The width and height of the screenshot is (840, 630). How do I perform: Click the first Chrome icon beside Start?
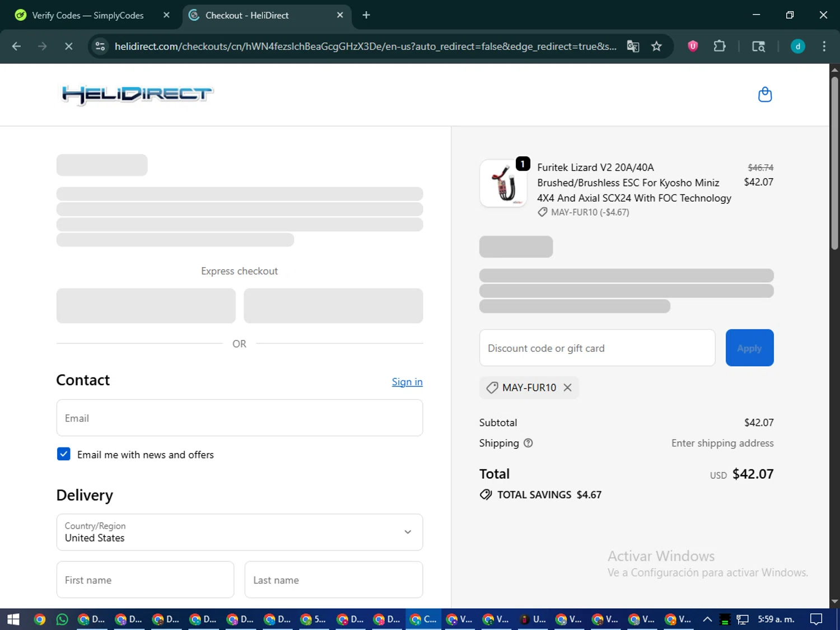(39, 619)
